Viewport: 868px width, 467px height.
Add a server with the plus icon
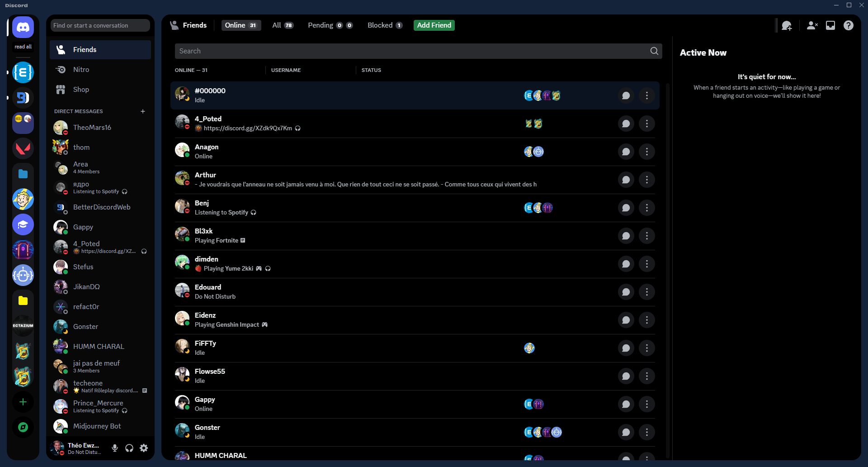pyautogui.click(x=23, y=402)
